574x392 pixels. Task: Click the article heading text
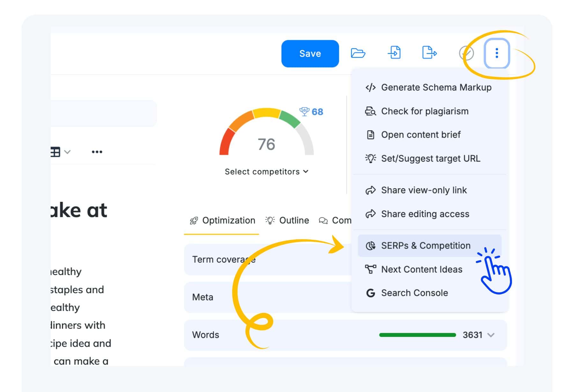79,210
